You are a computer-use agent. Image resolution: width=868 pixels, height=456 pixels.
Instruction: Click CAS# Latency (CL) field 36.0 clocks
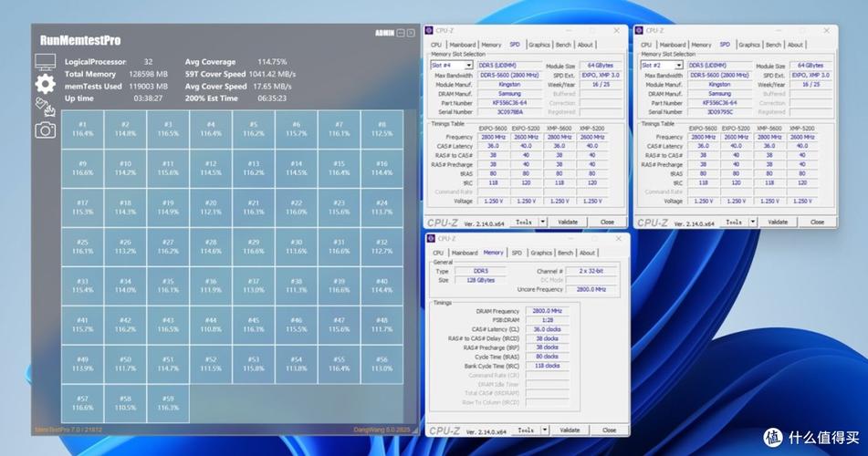point(548,329)
